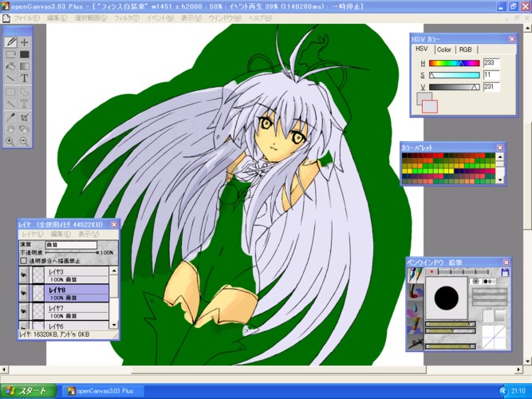Click the V value field showing 231

[491, 87]
